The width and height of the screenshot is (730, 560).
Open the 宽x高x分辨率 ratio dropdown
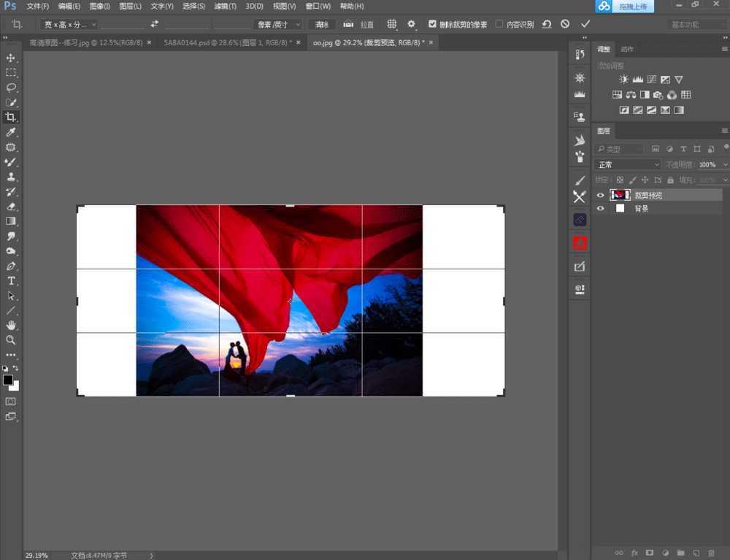pos(69,23)
